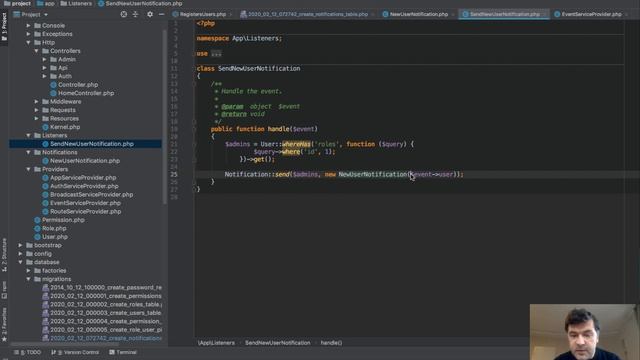Click the locate/scroll-from-source target icon
This screenshot has width=640, height=360.
click(x=124, y=14)
